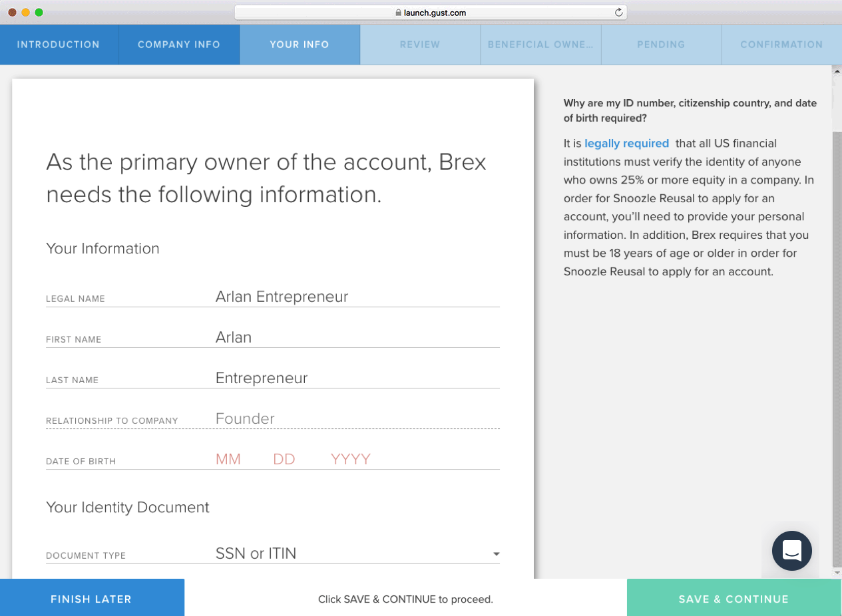Open the chat support widget
This screenshot has height=616, width=842.
click(791, 550)
